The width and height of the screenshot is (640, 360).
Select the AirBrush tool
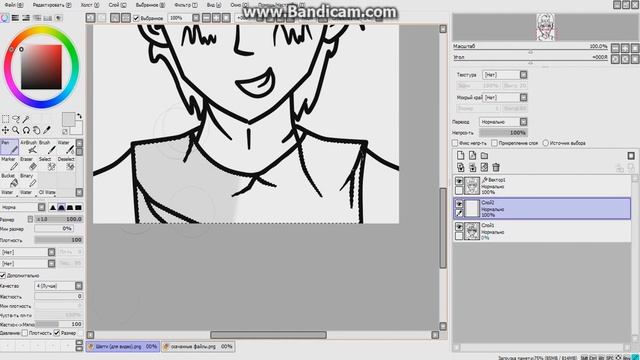point(28,147)
